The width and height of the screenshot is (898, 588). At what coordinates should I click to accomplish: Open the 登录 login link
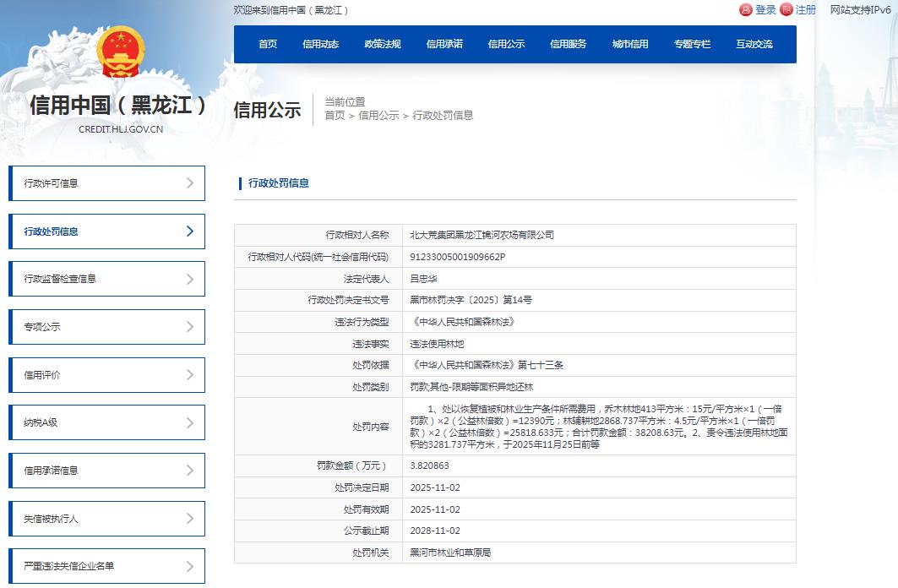765,10
